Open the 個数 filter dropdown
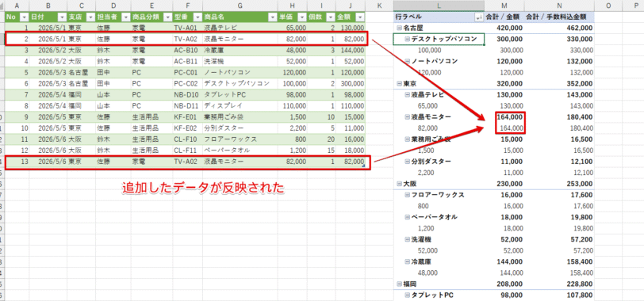 tap(331, 17)
